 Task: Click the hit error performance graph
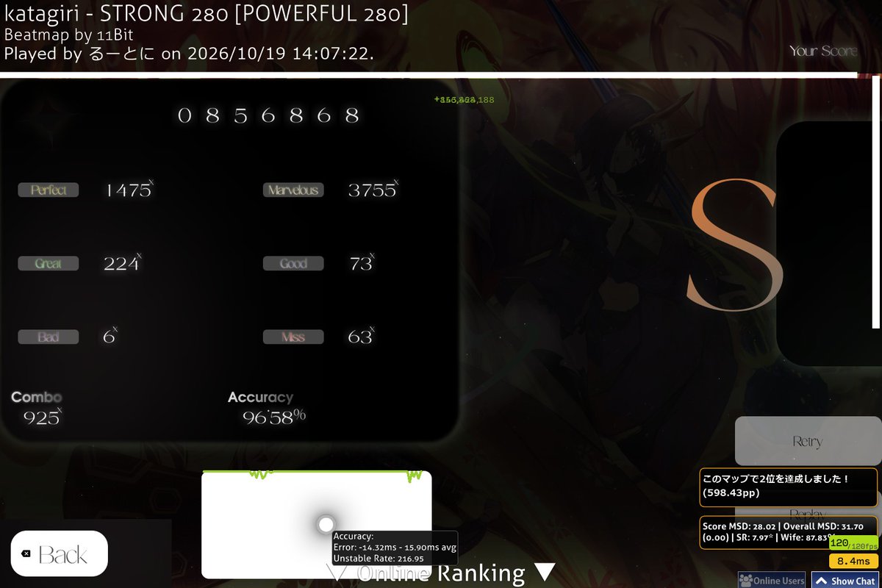(317, 524)
